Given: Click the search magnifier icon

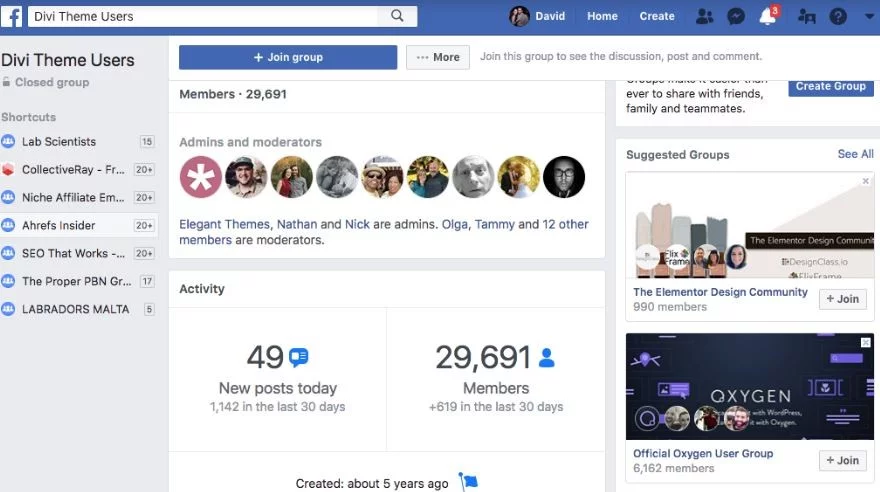Looking at the screenshot, I should coord(397,16).
